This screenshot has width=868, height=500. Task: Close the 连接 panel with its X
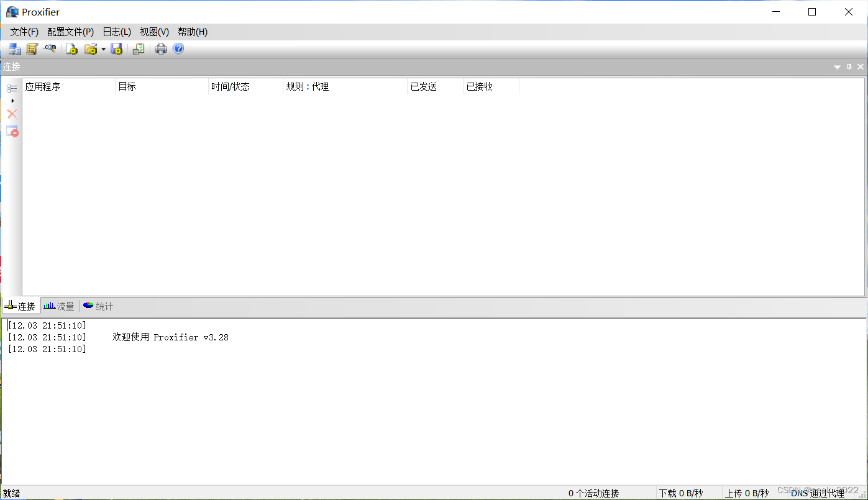[x=861, y=67]
